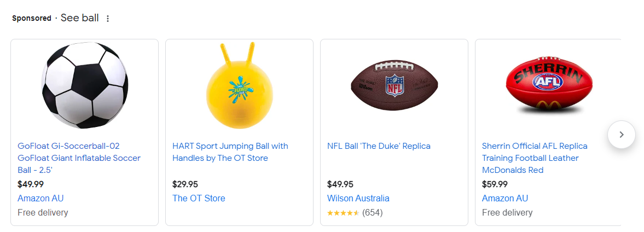Click the (654) review count
This screenshot has width=644, height=232.
coord(372,213)
